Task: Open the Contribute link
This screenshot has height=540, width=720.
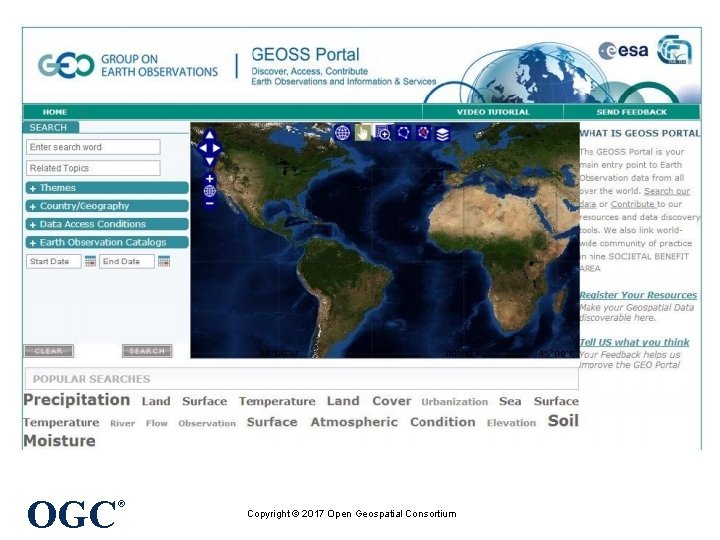Action: [x=633, y=204]
